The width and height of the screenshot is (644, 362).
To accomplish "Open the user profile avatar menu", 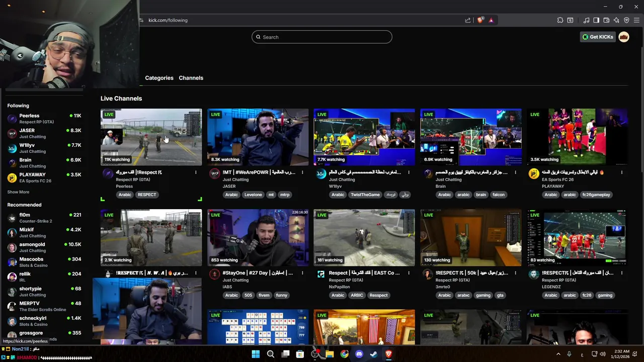I will (x=624, y=37).
